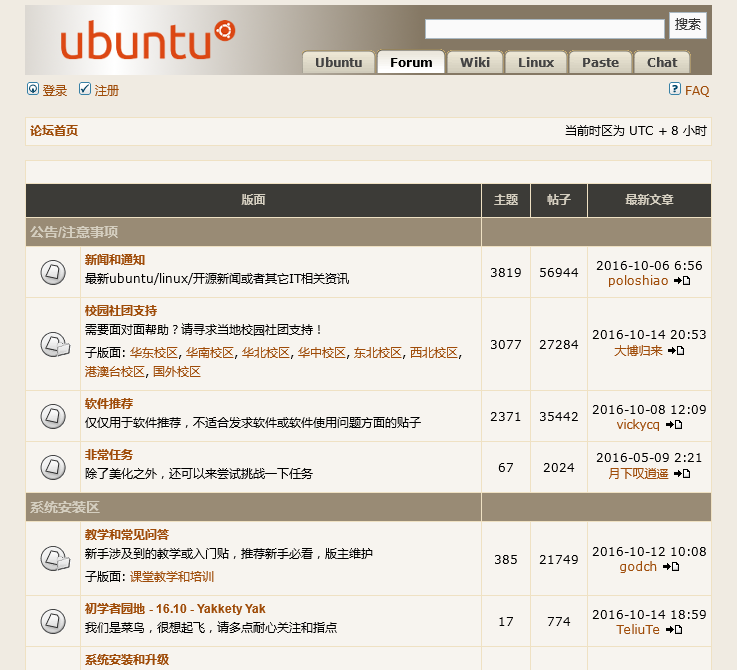This screenshot has width=737, height=670.
Task: Open latest post icon by poloshiao
Action: [682, 281]
